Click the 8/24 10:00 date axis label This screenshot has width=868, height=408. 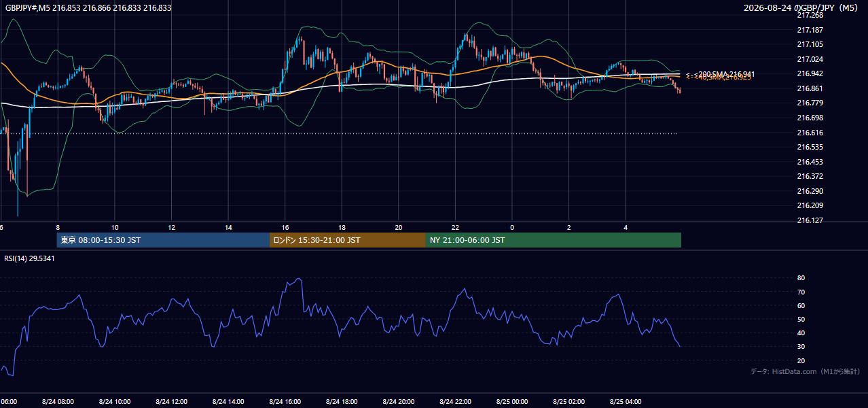(115, 402)
